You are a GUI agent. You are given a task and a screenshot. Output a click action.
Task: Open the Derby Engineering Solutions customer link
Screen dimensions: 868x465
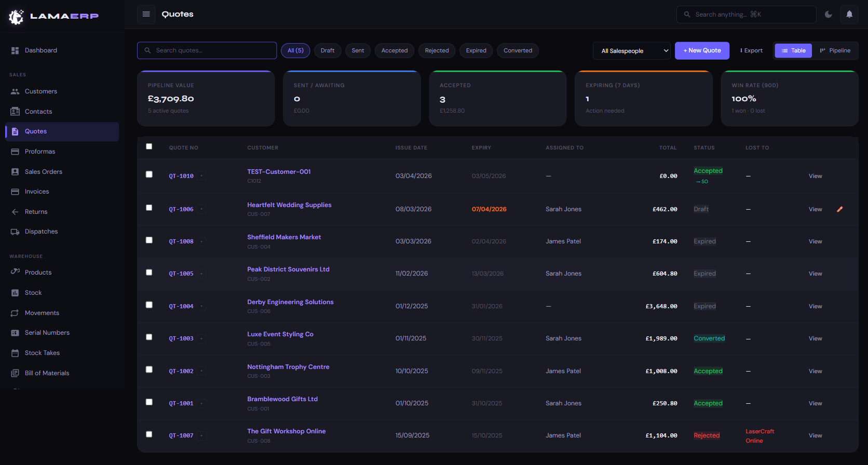(x=290, y=302)
